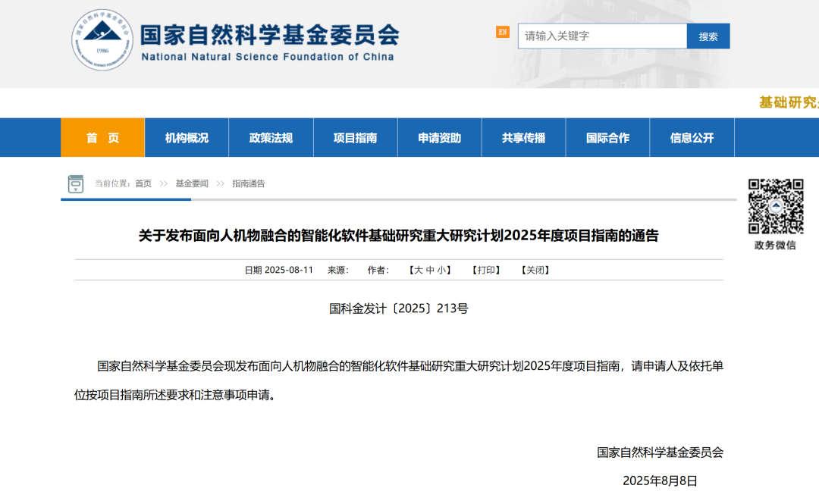Open the 指南通告 breadcrumb link
This screenshot has height=504, width=819.
[249, 183]
